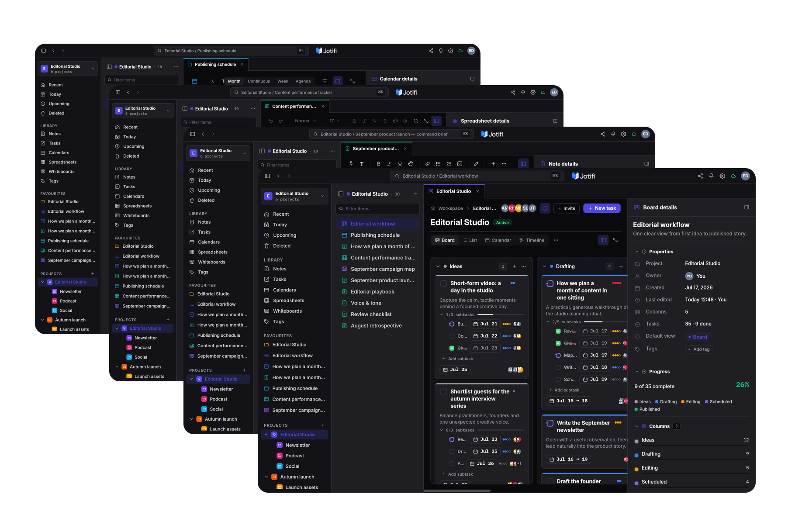This screenshot has height=532, width=795.
Task: Switch to Timeline view tab
Action: 532,240
